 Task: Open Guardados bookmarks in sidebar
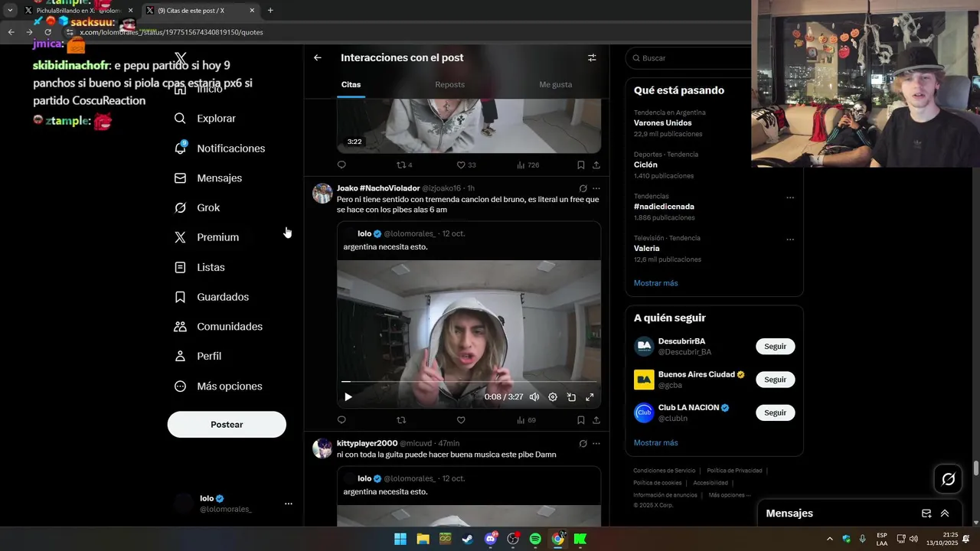pyautogui.click(x=211, y=297)
